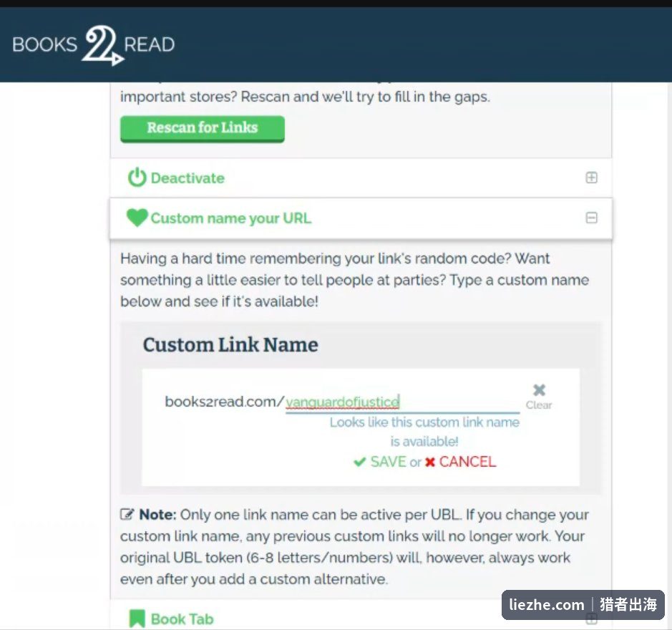Save the custom link name
The image size is (672, 630).
click(x=388, y=462)
